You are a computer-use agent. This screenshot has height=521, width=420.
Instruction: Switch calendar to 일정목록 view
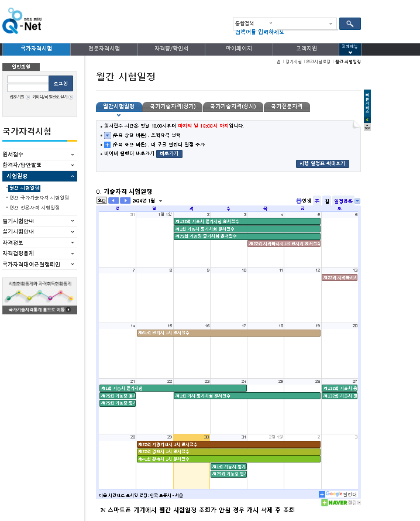click(x=343, y=201)
